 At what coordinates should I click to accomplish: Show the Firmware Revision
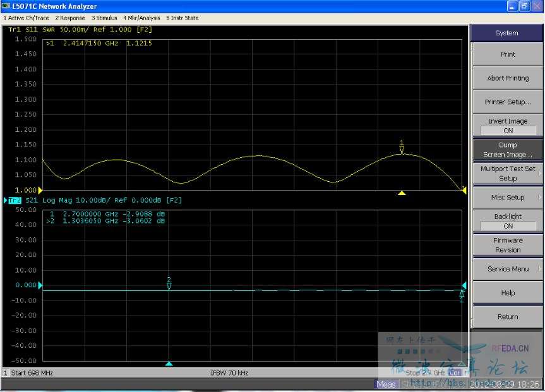pyautogui.click(x=508, y=245)
